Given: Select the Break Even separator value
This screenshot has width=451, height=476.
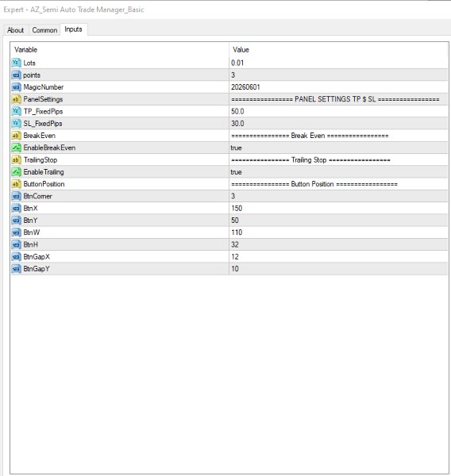Looking at the screenshot, I should coord(310,136).
